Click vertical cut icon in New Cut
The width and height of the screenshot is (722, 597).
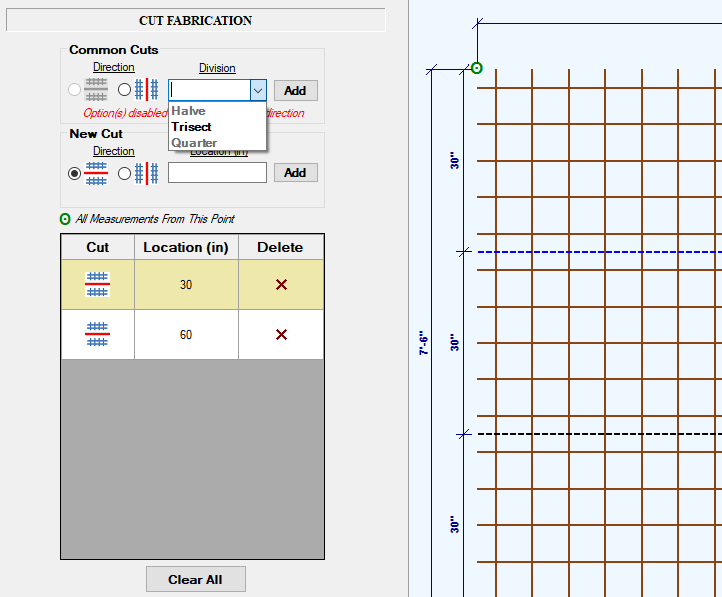pyautogui.click(x=147, y=173)
